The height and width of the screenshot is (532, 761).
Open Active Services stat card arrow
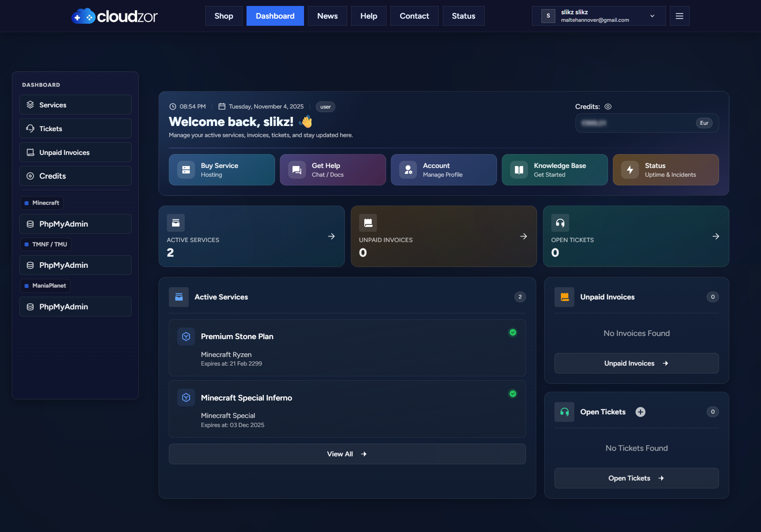[x=331, y=236]
